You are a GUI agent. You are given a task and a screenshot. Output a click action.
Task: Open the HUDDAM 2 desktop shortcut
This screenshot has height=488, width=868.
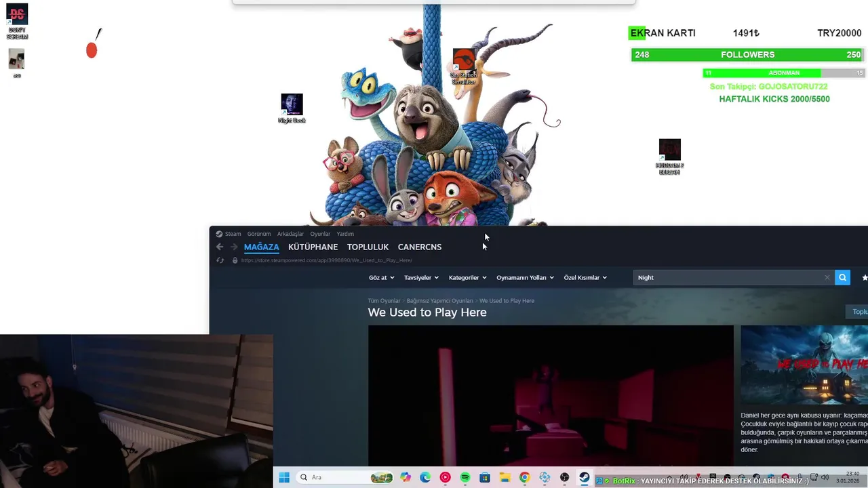coord(669,157)
